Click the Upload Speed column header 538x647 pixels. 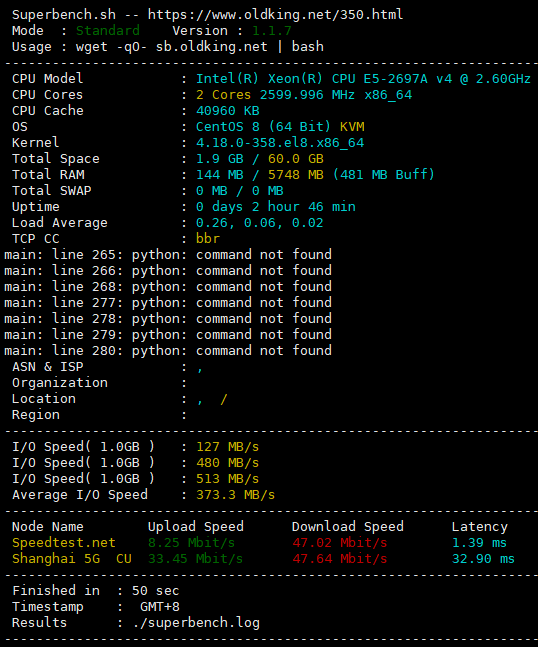pos(196,527)
